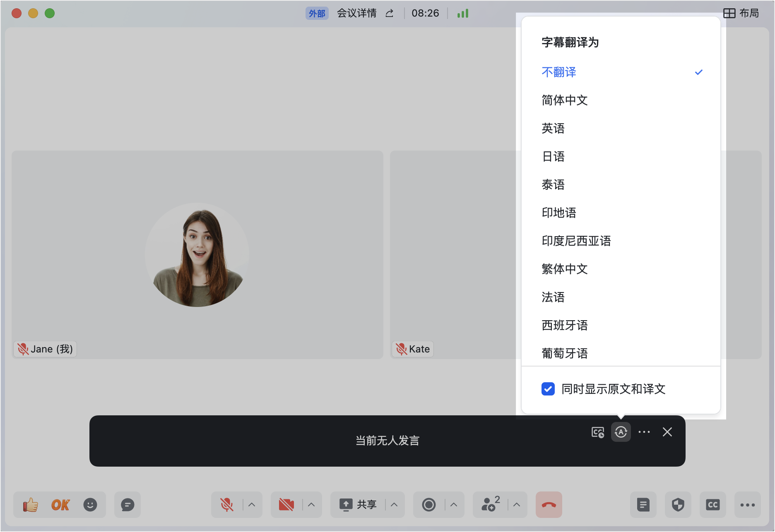The height and width of the screenshot is (532, 775).
Task: Select 英语 as the subtitle translation language
Action: coord(553,128)
